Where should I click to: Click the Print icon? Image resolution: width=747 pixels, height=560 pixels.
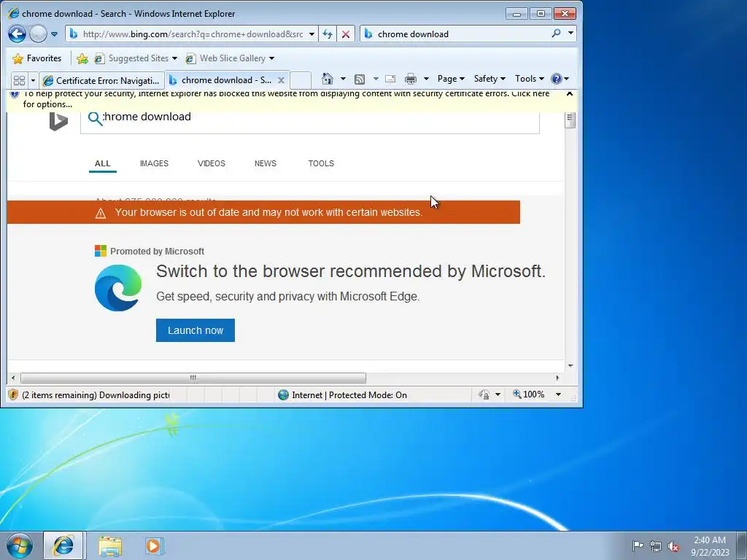point(410,79)
